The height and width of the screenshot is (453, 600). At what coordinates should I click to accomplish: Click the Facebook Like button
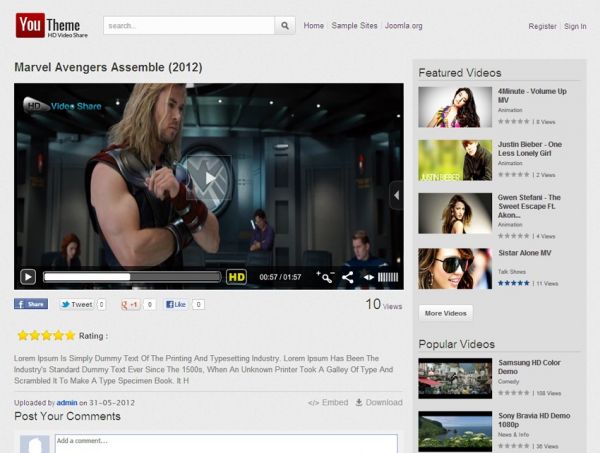176,305
